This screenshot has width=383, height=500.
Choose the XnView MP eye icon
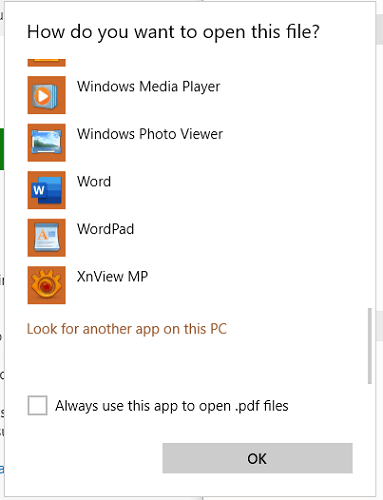46,285
